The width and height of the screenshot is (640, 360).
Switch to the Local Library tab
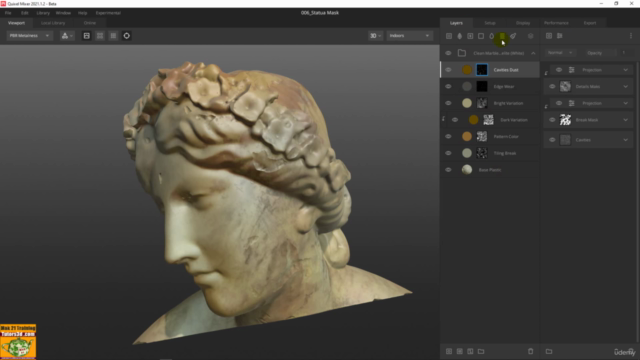[x=53, y=23]
